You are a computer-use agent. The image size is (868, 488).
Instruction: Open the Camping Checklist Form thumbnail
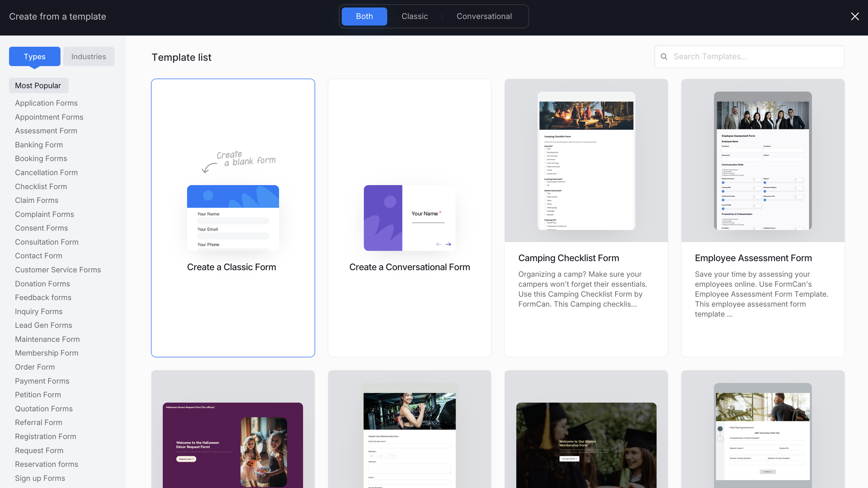(586, 161)
